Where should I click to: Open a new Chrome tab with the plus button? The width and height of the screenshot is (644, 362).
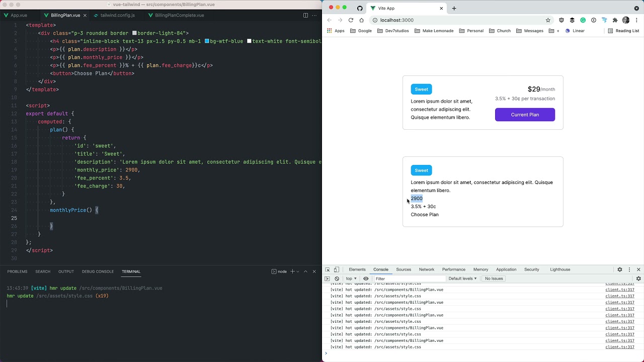(454, 8)
